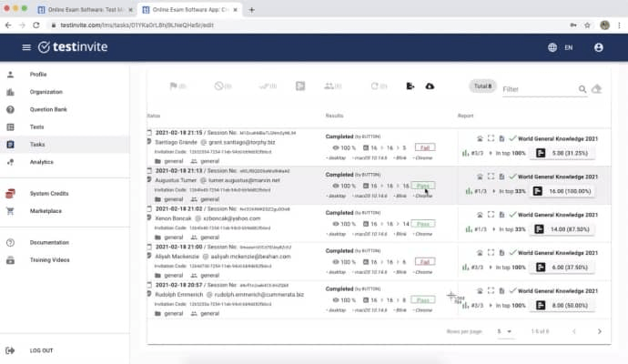628x364 pixels.
Task: Click fullscreen icon in Santiago Grande's report row
Action: [x=491, y=138]
